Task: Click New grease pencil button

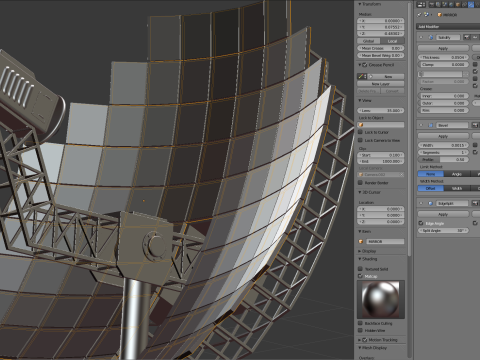Action: pyautogui.click(x=388, y=77)
